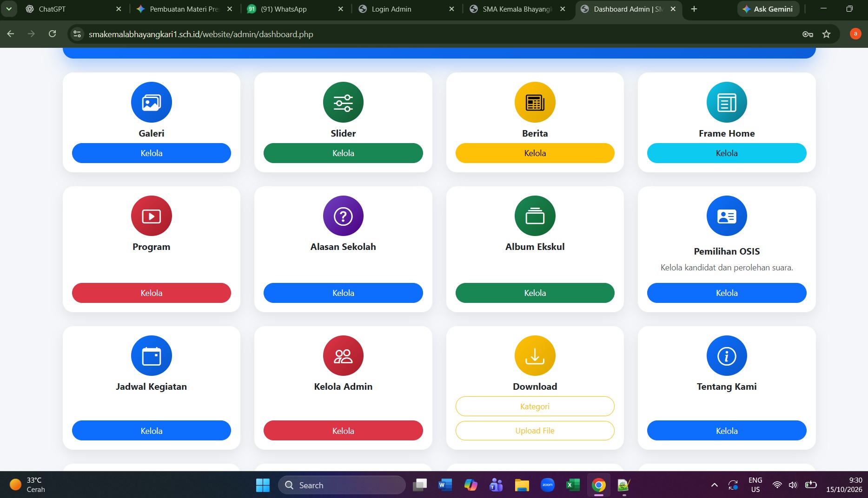
Task: Click the Album Ekskul icon
Action: (535, 216)
